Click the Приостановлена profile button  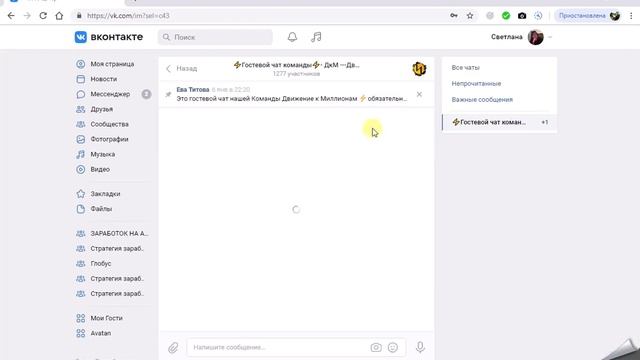click(x=589, y=16)
